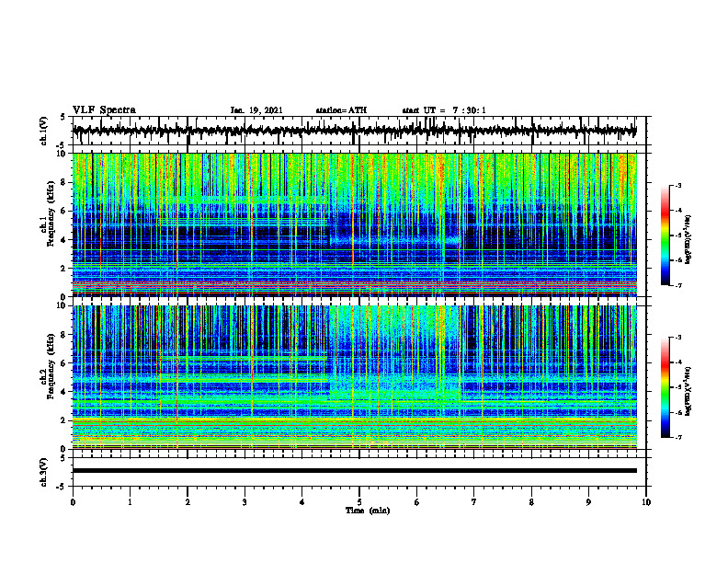The height and width of the screenshot is (563, 728).
Task: Click the "-7" tick on lower colorbar
Action: coord(677,437)
